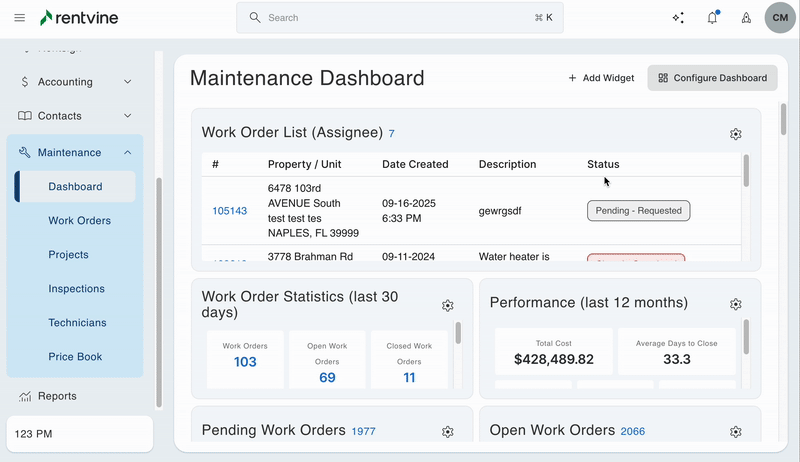Open Pending Work Orders widget settings gear
This screenshot has width=800, height=462.
pos(448,432)
